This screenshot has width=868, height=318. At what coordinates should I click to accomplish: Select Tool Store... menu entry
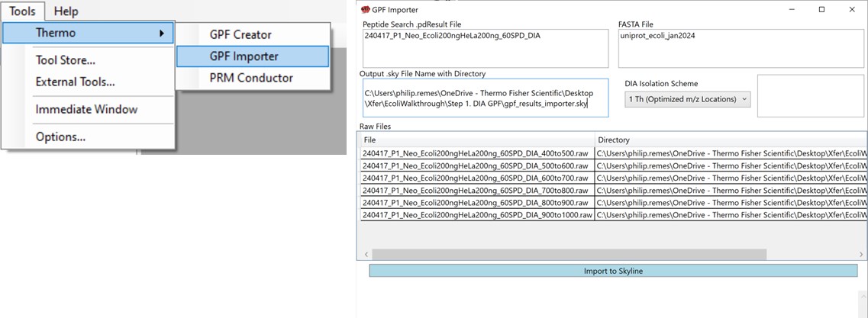tap(66, 59)
